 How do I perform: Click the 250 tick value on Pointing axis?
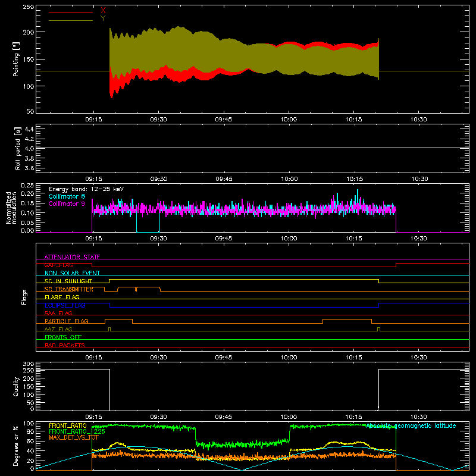coord(29,7)
